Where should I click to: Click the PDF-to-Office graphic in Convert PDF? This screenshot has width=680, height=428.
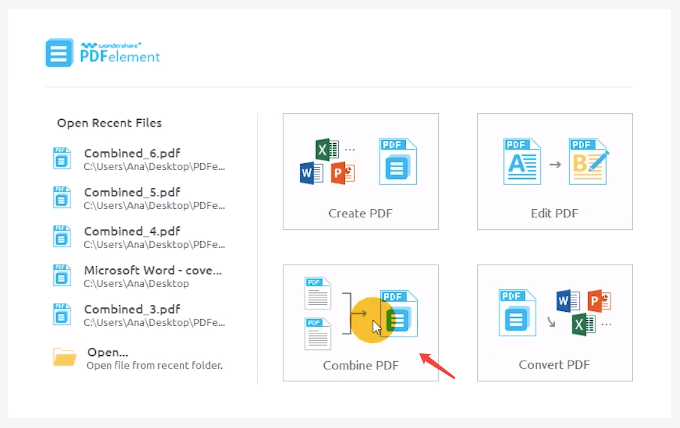click(x=554, y=314)
